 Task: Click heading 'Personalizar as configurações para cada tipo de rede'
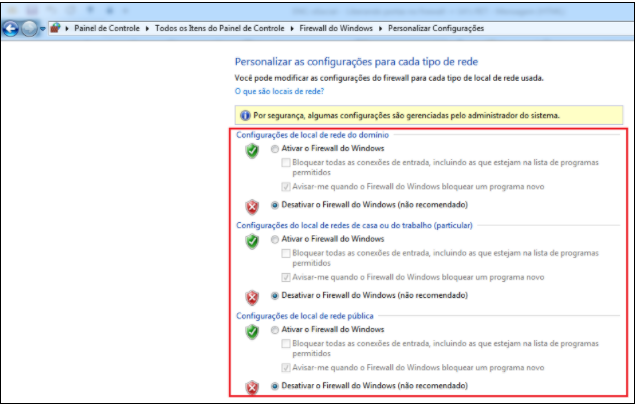click(x=356, y=62)
